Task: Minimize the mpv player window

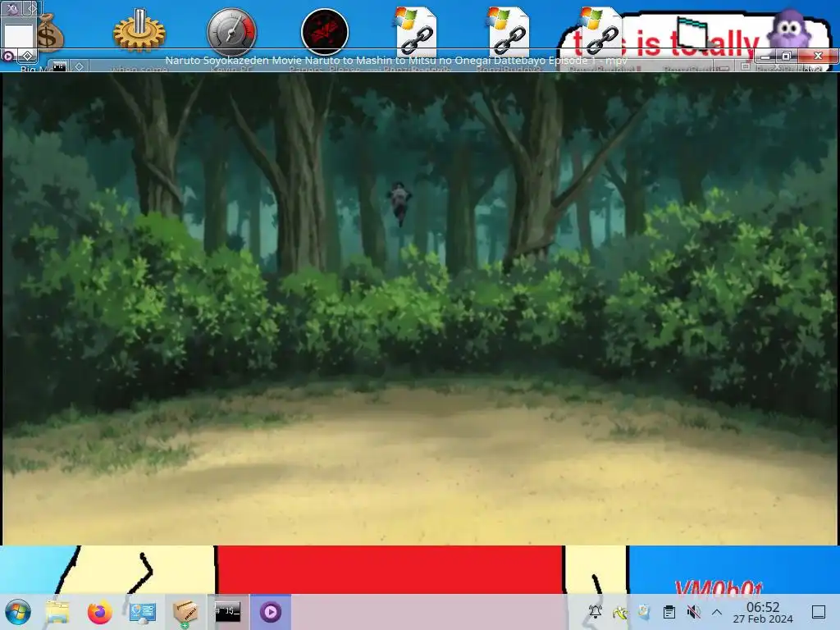Action: [766, 56]
